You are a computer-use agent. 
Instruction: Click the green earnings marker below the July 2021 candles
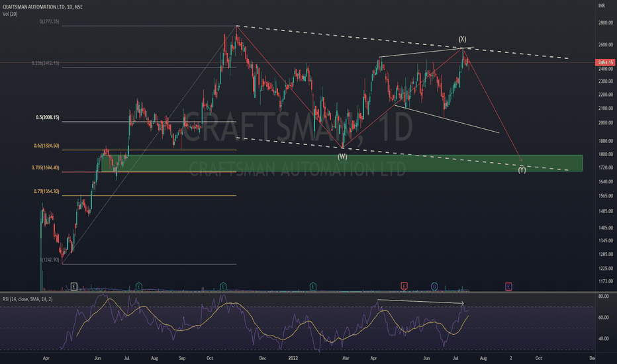pos(138,287)
